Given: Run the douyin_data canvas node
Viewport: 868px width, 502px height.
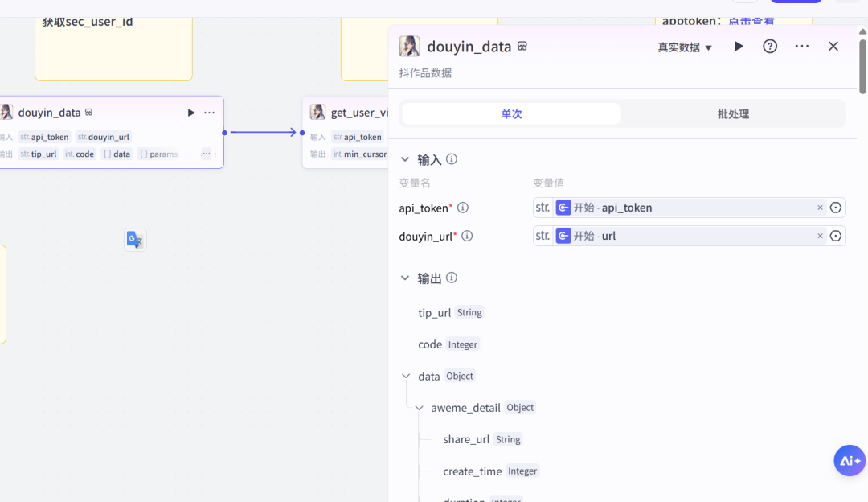Looking at the screenshot, I should (191, 113).
